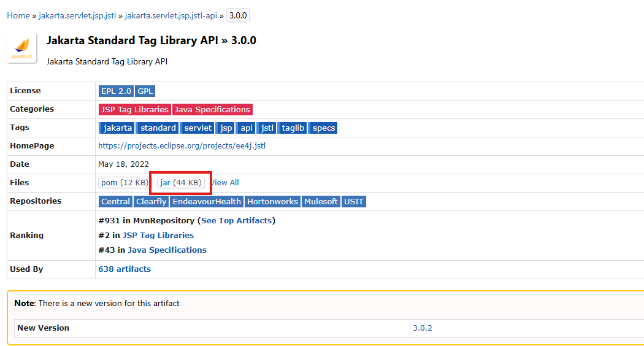Click the 'There is a new version' note text

[x=109, y=304]
